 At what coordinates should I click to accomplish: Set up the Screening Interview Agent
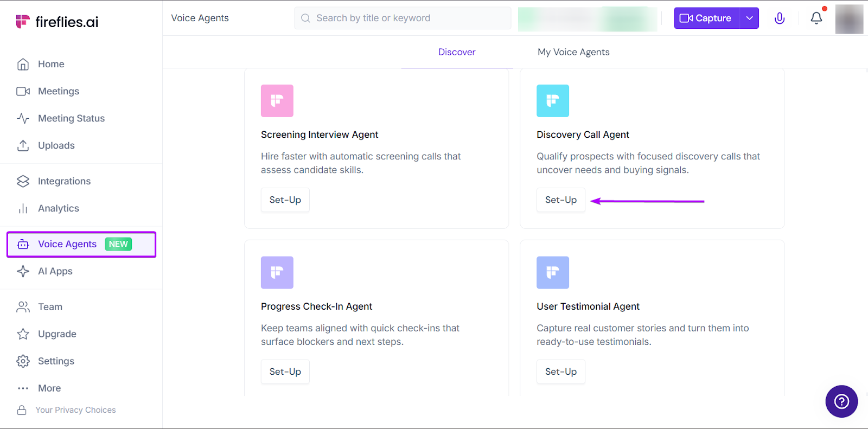(285, 200)
